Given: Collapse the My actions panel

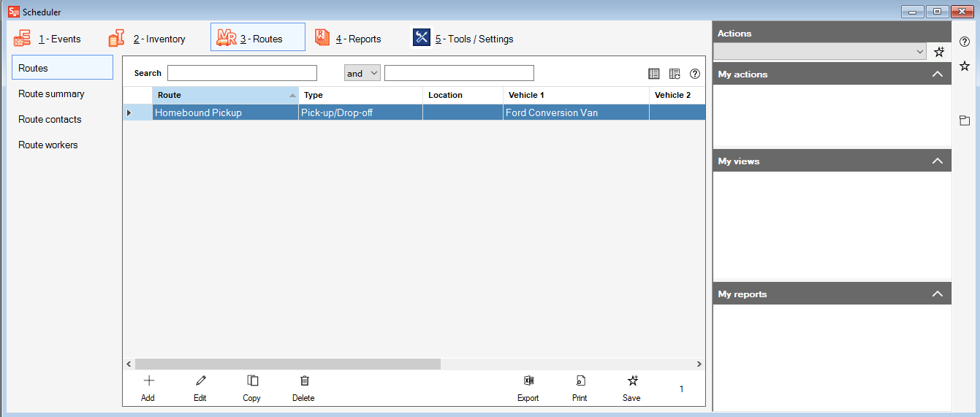Looking at the screenshot, I should [x=938, y=74].
